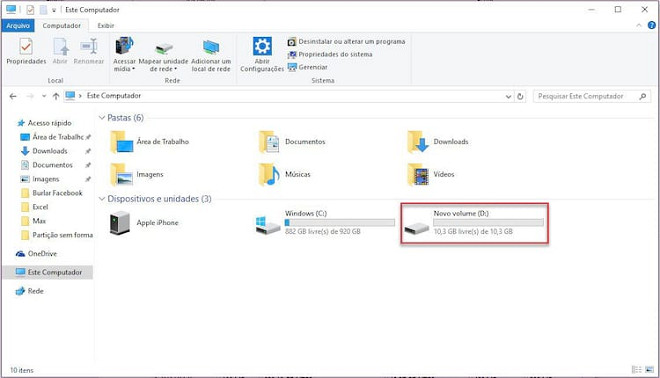This screenshot has height=378, width=660.
Task: Select the Novo volume (D:) drive
Action: pyautogui.click(x=474, y=223)
